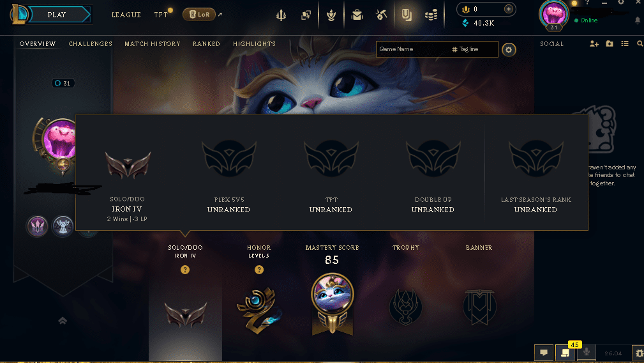Open the notifications bell icon
Image resolution: width=644 pixels, height=363 pixels.
[x=638, y=20]
